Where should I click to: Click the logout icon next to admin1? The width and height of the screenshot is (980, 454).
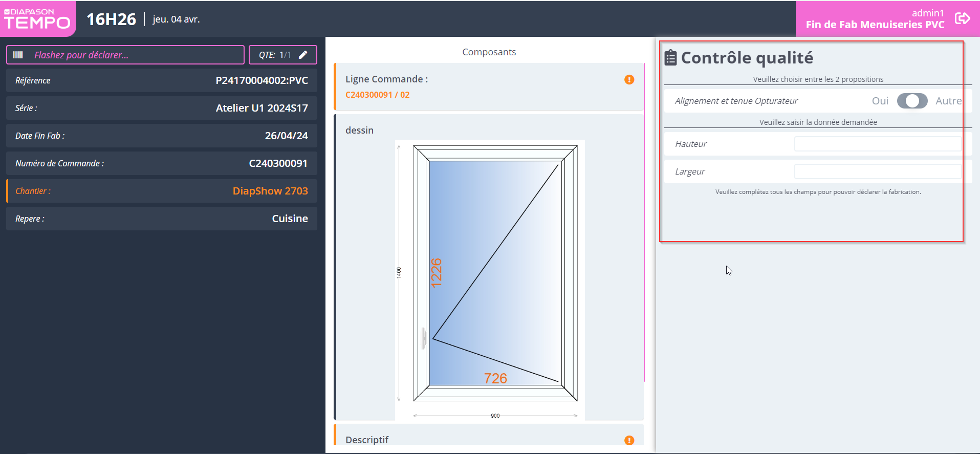pyautogui.click(x=962, y=18)
